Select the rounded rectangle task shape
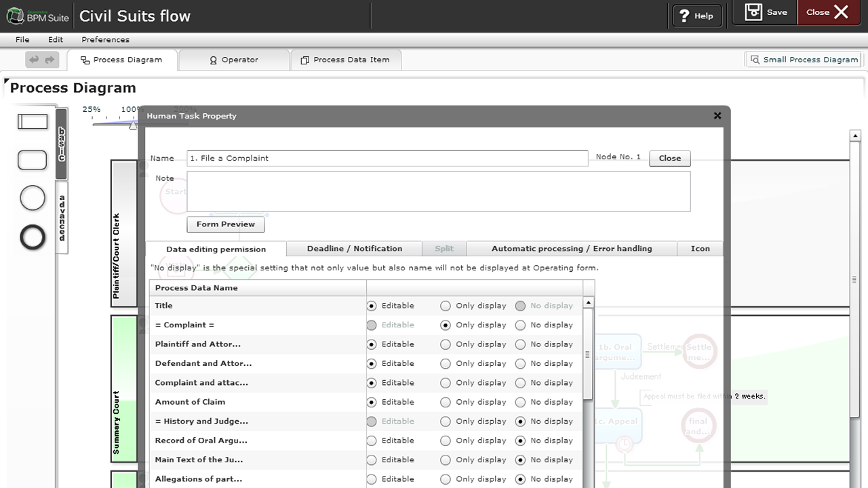The height and width of the screenshot is (488, 868). coord(32,160)
